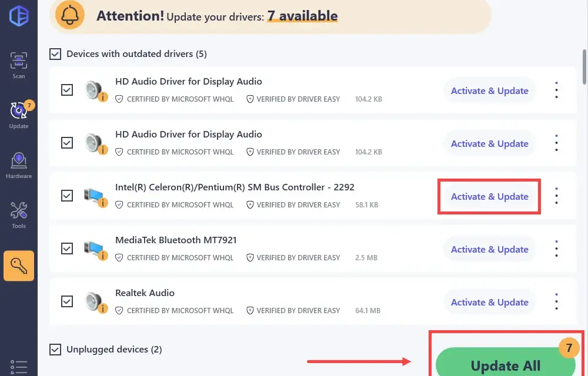
Task: Open more options for MediaTek Bluetooth MT7921
Action: click(x=556, y=249)
